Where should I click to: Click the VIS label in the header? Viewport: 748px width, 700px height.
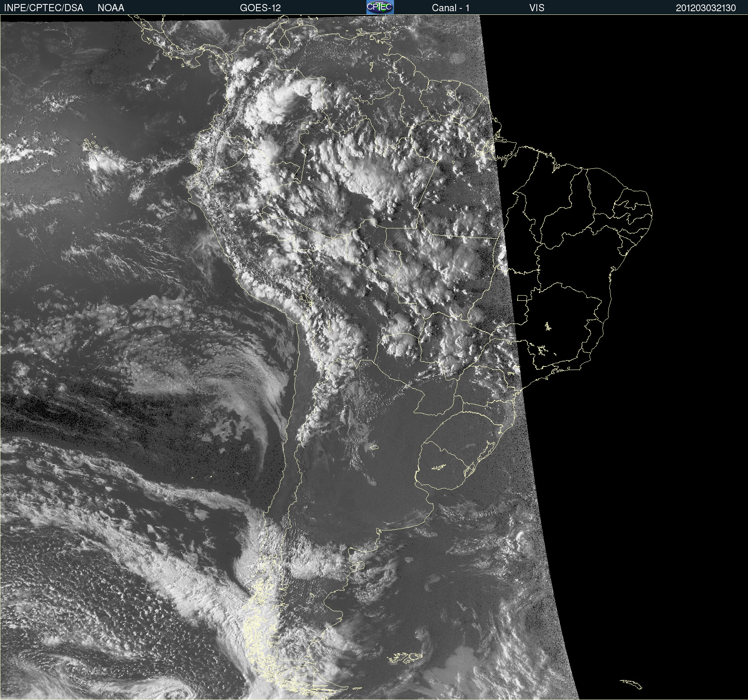537,8
